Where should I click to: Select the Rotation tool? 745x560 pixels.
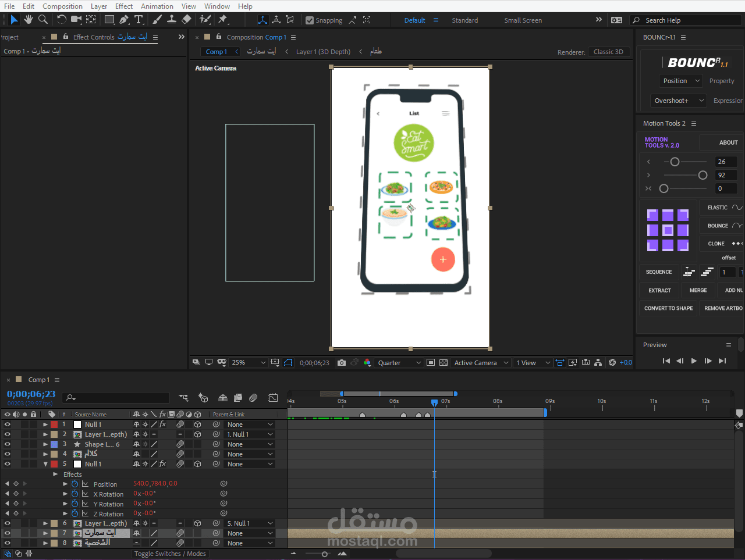(61, 20)
